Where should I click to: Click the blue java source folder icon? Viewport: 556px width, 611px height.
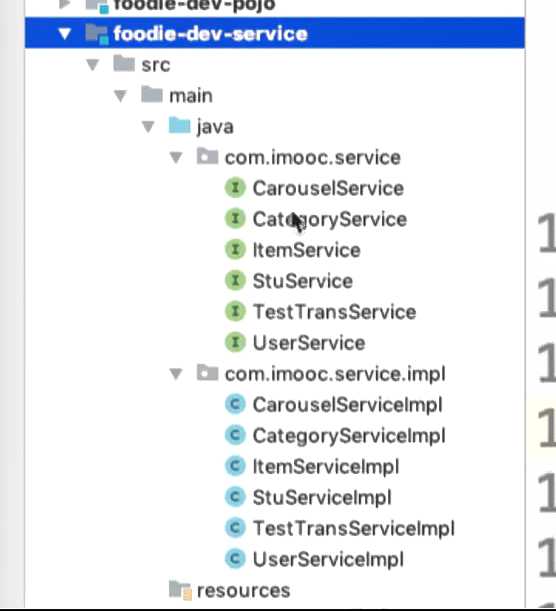pyautogui.click(x=180, y=125)
